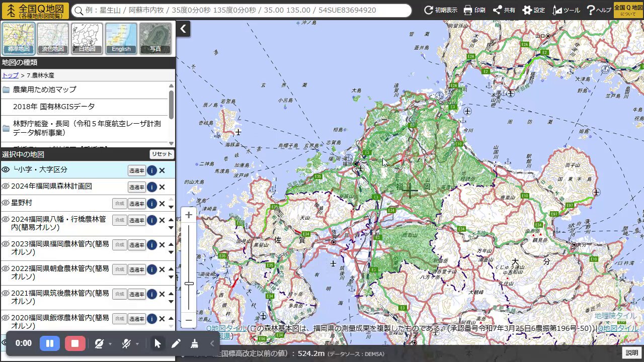644x362 pixels.
Task: Click 合成 for the 星野村 layer
Action: point(119,204)
